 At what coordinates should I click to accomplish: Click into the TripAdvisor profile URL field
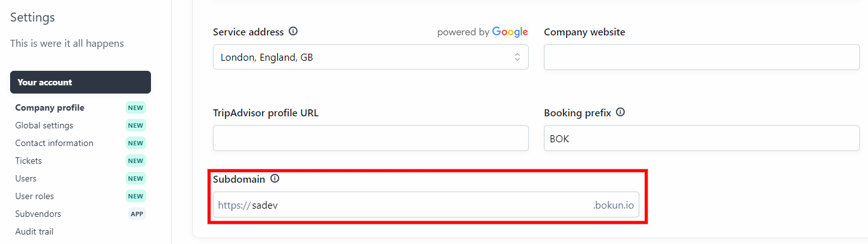point(371,138)
